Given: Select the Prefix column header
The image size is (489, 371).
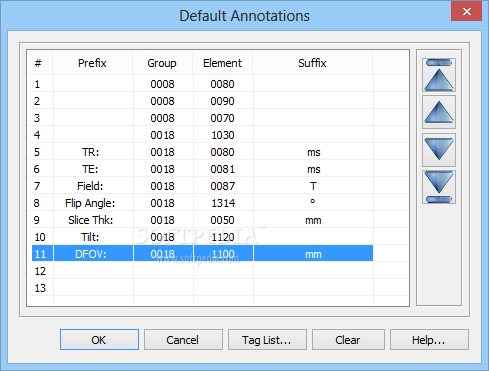Looking at the screenshot, I should [92, 63].
